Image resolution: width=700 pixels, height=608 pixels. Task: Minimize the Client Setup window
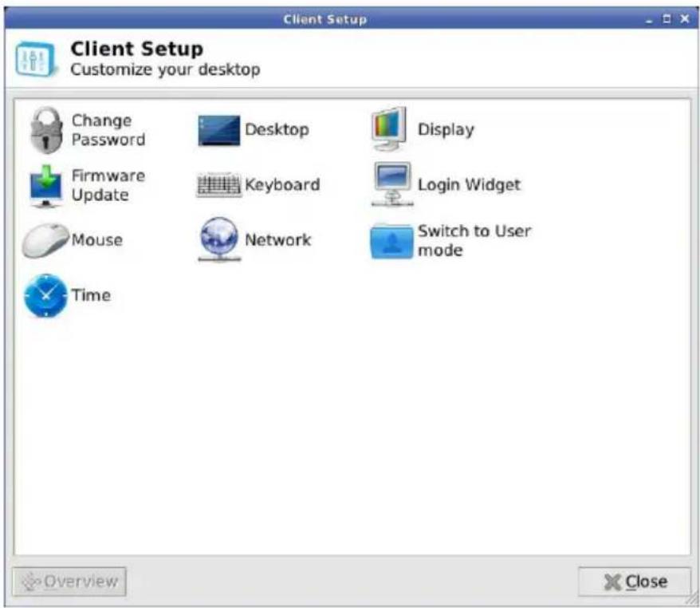(649, 20)
